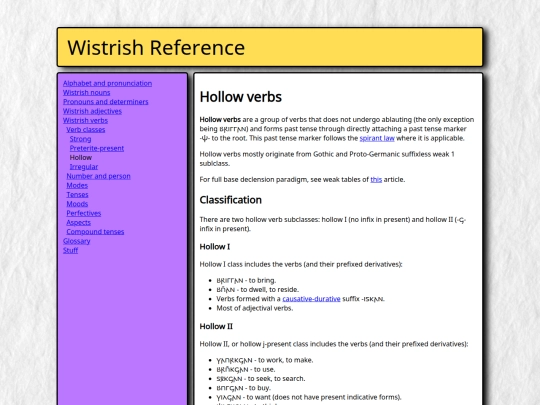Click the 'to want' list item

coord(309,397)
